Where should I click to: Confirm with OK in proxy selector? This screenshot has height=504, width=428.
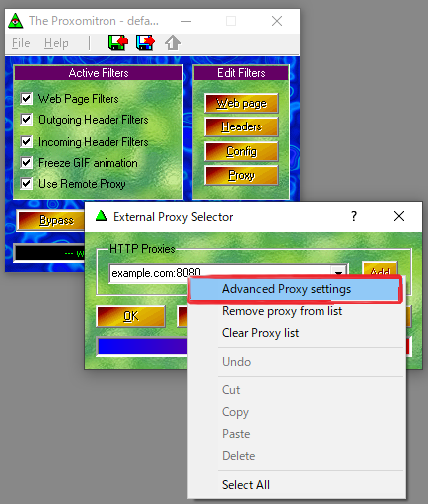point(131,316)
